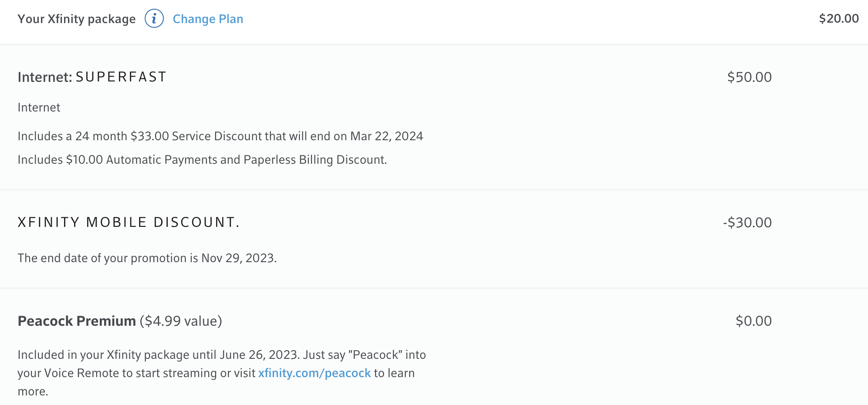This screenshot has height=405, width=868.
Task: Click the Automatic Payments and Paperless Billing line
Action: coord(202,160)
